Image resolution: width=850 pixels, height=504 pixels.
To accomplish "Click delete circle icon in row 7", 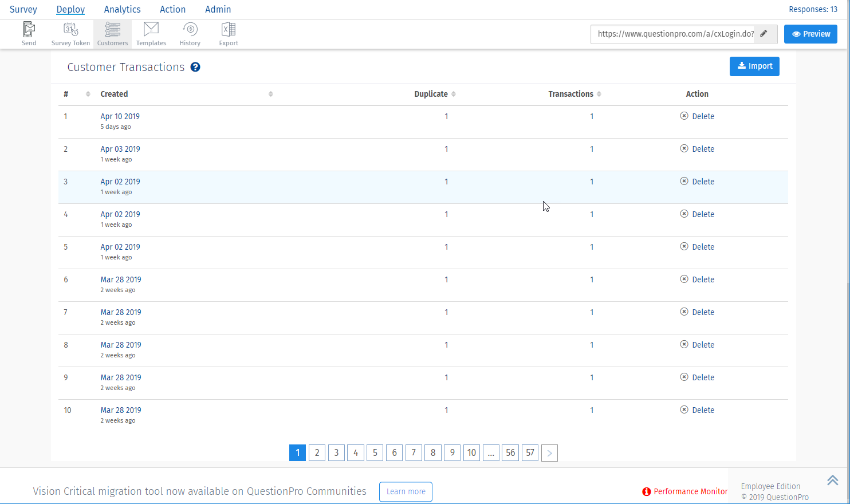I will tap(684, 312).
